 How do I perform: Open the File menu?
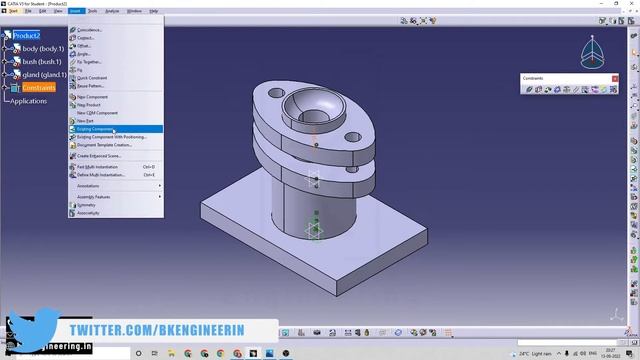point(28,11)
